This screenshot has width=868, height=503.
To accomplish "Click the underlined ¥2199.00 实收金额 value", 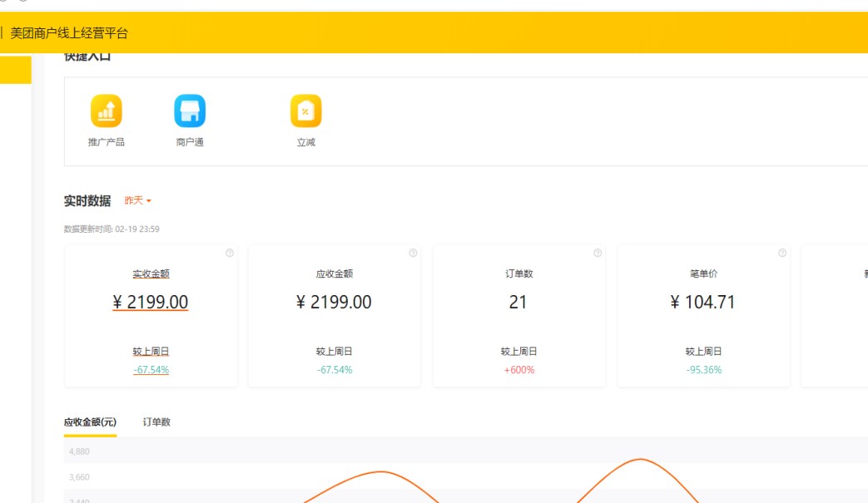I will (151, 303).
